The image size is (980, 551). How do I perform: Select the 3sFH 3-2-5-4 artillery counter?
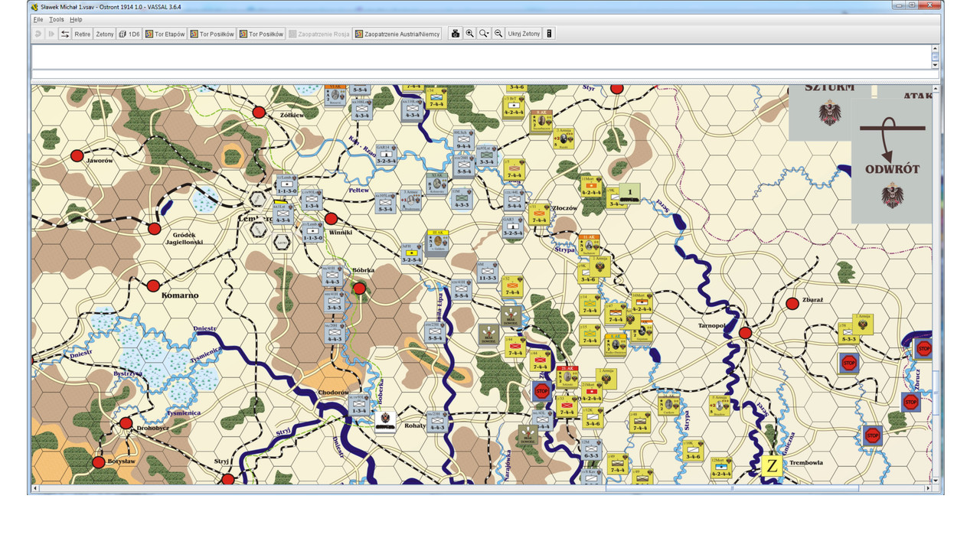[x=413, y=253]
